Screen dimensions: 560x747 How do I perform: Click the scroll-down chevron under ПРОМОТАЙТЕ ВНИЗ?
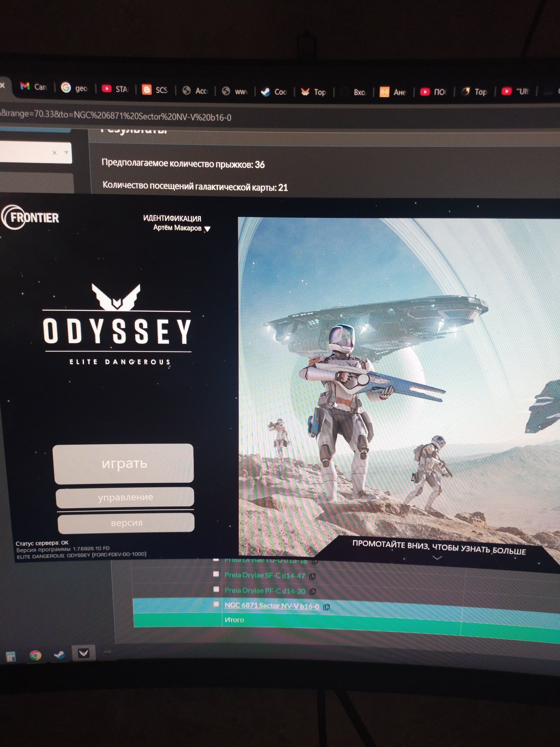click(x=437, y=558)
